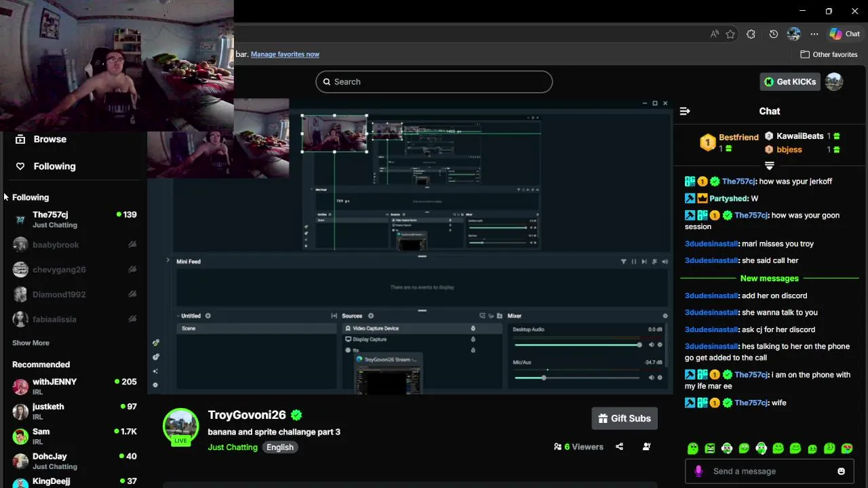Image resolution: width=868 pixels, height=488 pixels.
Task: Click the Get KICKs button
Action: pyautogui.click(x=790, y=81)
